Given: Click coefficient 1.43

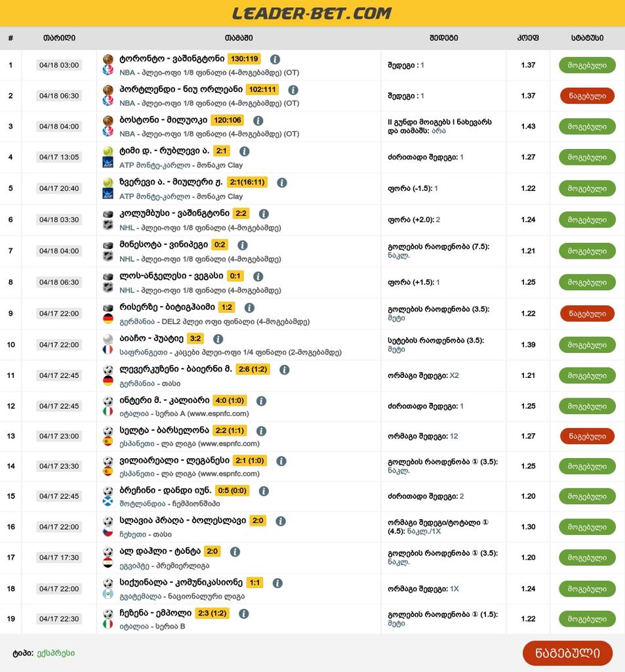Looking at the screenshot, I should coord(528,127).
